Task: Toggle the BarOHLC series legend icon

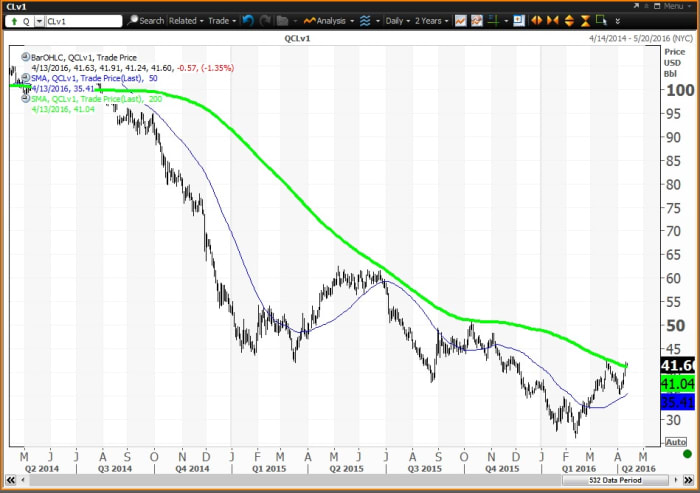Action: point(25,57)
